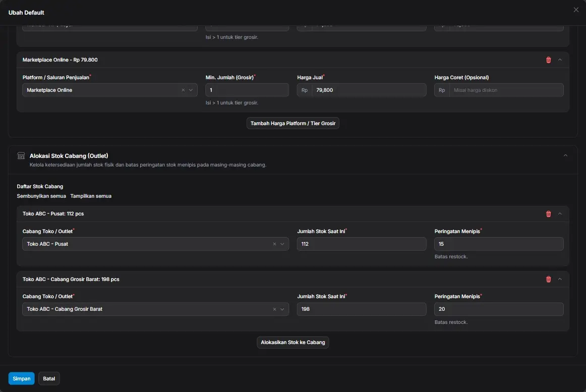Click the Toko ABC - Cabang Grosir Barat: 198 pcs title
Image resolution: width=586 pixels, height=392 pixels.
[x=71, y=279]
